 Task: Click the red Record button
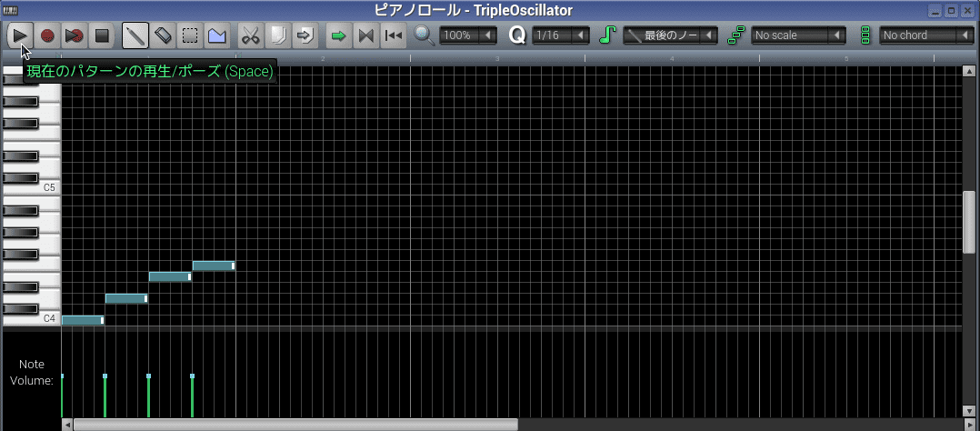point(47,35)
